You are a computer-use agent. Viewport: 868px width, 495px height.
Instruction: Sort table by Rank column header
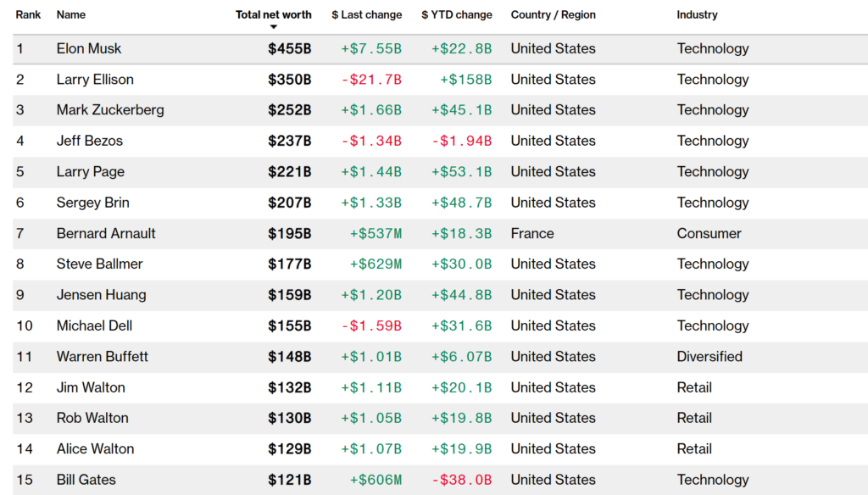tap(28, 14)
